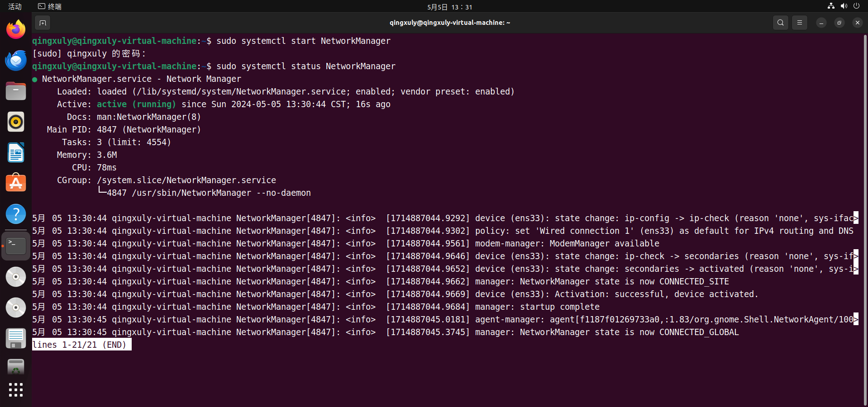This screenshot has height=407, width=868.
Task: Click 'NetworkManager.service - Network Manager' line
Action: (x=142, y=79)
